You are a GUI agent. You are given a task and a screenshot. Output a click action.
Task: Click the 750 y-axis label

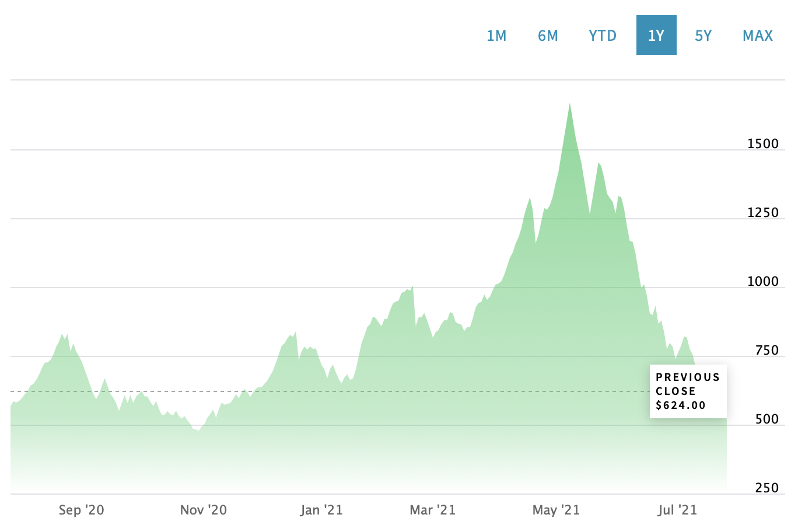tap(766, 351)
